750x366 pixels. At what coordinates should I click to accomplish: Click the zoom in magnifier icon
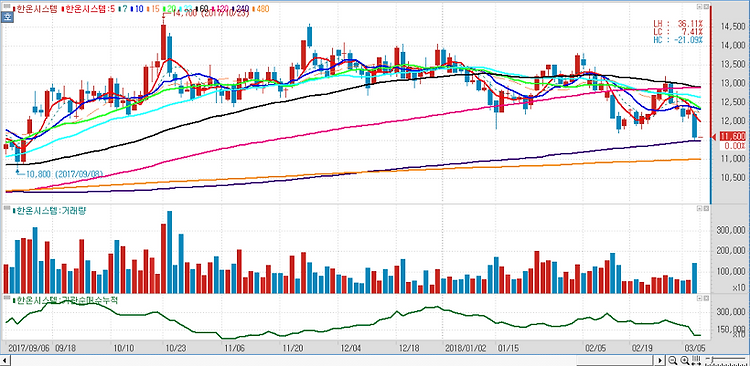684,360
